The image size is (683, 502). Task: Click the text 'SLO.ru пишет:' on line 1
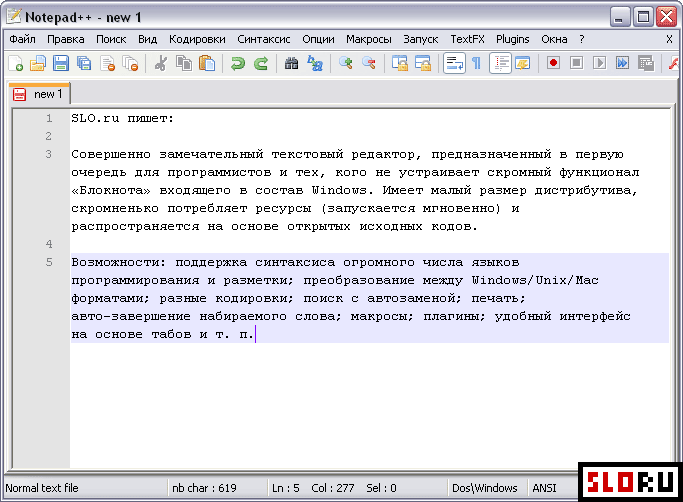click(122, 119)
